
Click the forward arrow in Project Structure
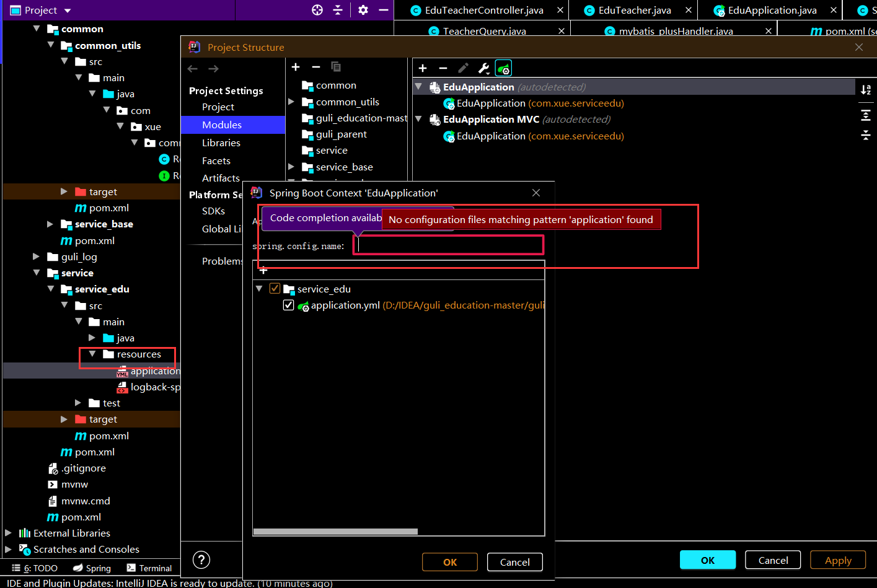pyautogui.click(x=214, y=69)
